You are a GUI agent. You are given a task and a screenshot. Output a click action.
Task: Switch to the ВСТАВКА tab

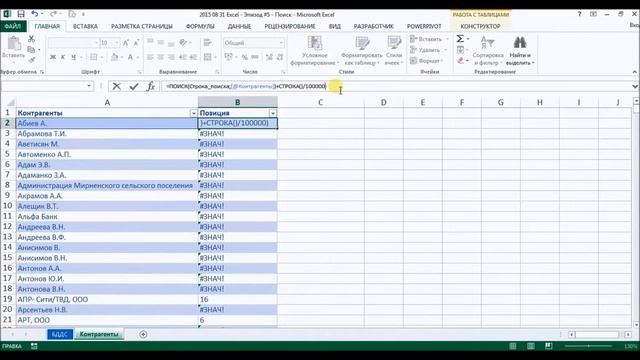click(x=85, y=26)
